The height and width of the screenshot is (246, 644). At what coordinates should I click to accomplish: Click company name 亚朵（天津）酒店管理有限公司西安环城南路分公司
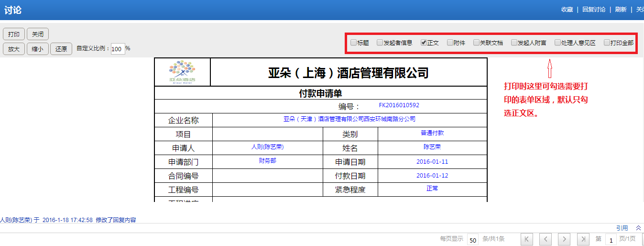349,119
